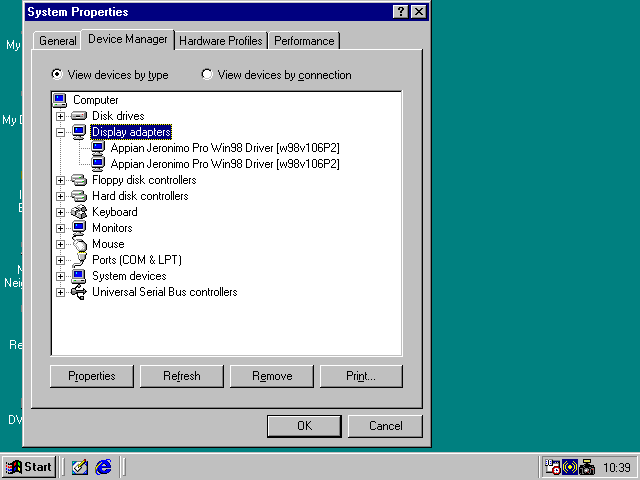Click the Print... button
This screenshot has width=640, height=480.
point(361,376)
